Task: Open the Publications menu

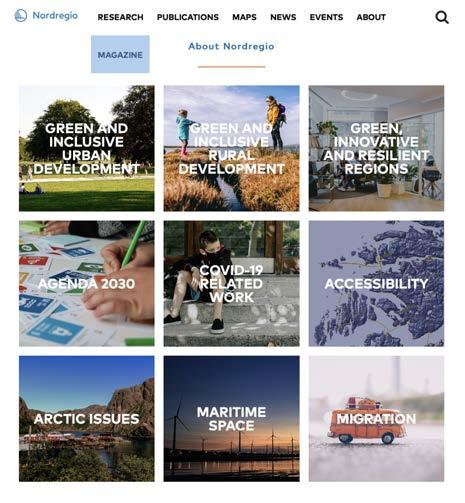Action: click(188, 17)
